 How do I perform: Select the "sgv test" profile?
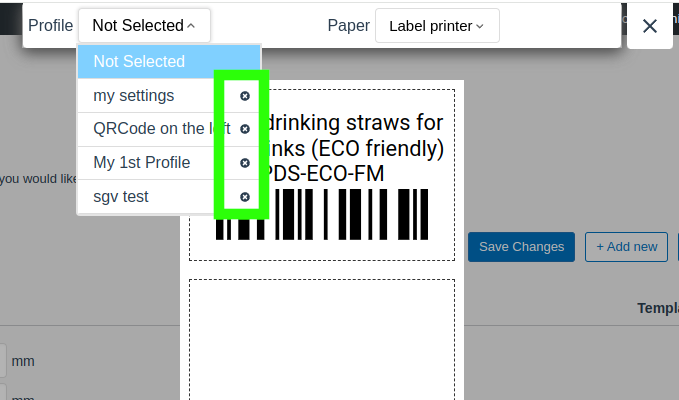click(x=121, y=197)
